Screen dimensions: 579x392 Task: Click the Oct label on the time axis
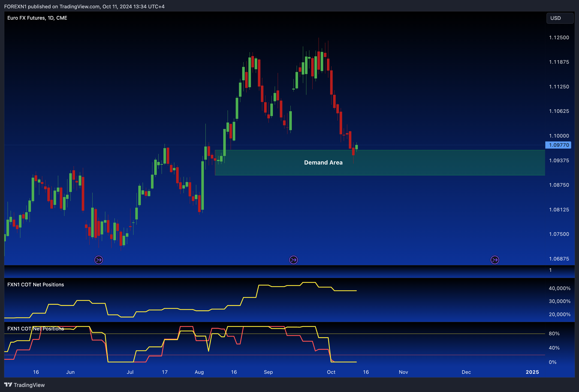(x=331, y=372)
